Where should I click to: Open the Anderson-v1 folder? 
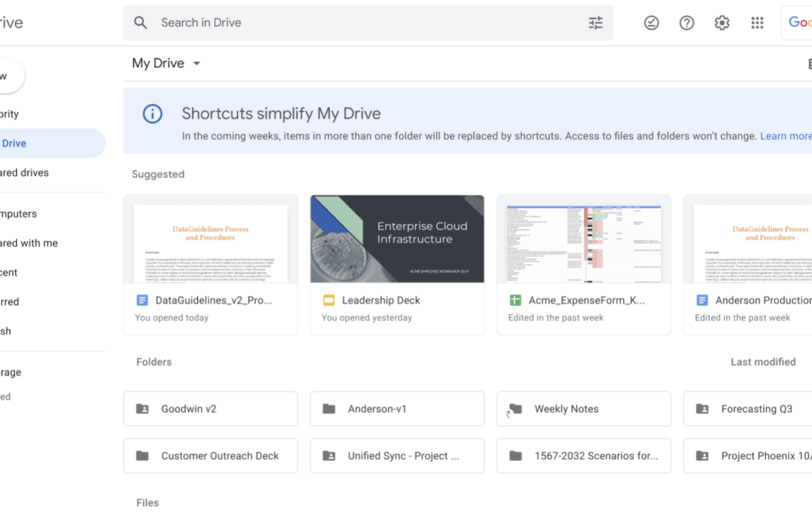tap(397, 409)
